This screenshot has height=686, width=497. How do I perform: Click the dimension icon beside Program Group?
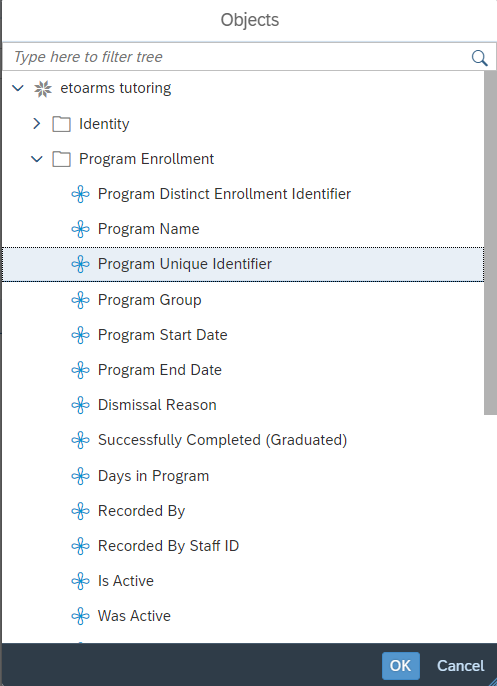(x=80, y=300)
